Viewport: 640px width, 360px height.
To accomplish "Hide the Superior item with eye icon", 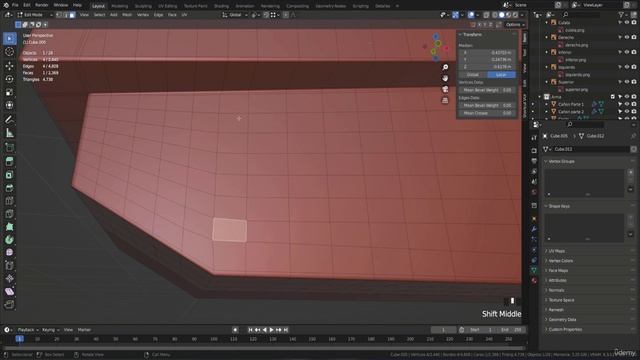I will point(627,82).
